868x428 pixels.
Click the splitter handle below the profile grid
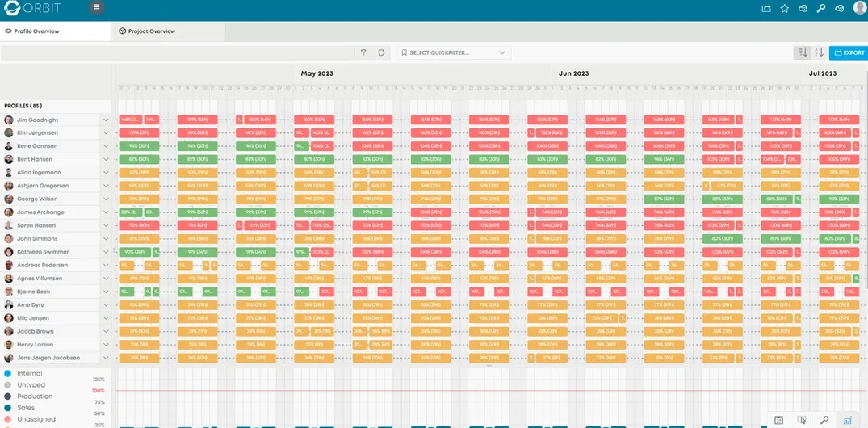[489, 366]
